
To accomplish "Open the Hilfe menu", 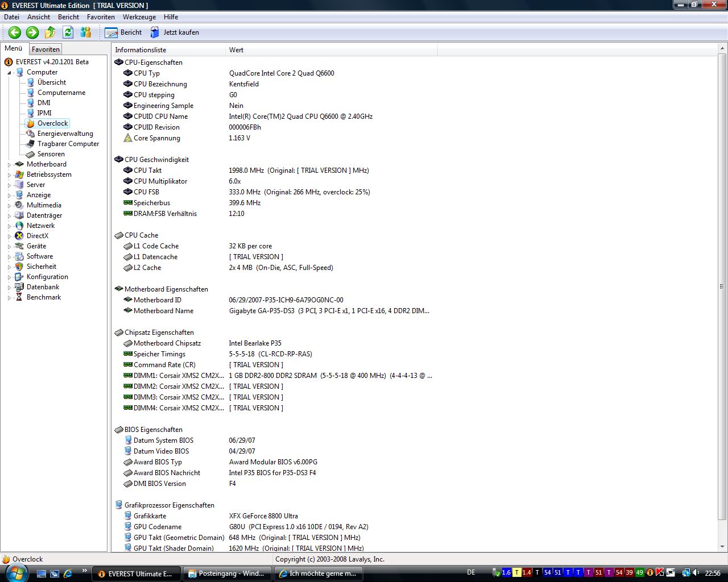I will (171, 17).
